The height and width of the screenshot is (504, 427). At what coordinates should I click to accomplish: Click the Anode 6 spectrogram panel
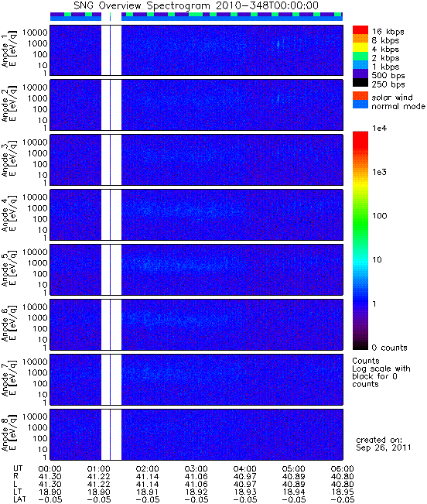196,324
